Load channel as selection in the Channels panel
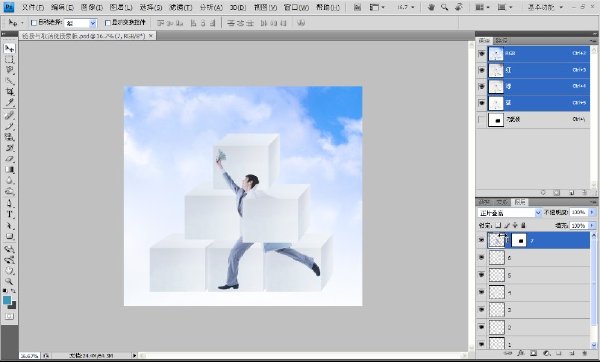 (543, 193)
